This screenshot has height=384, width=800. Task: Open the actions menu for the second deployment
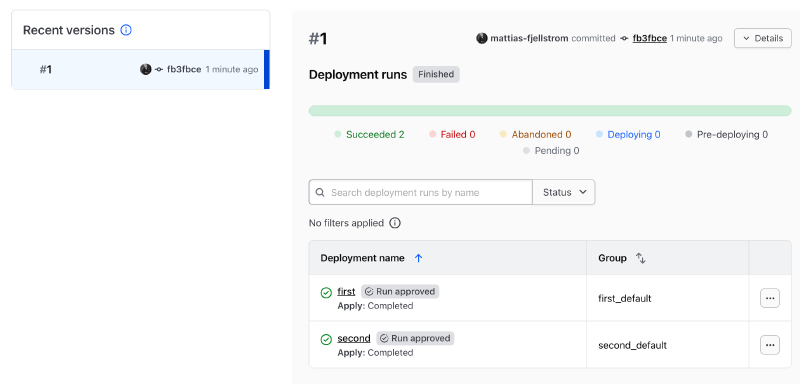click(769, 345)
